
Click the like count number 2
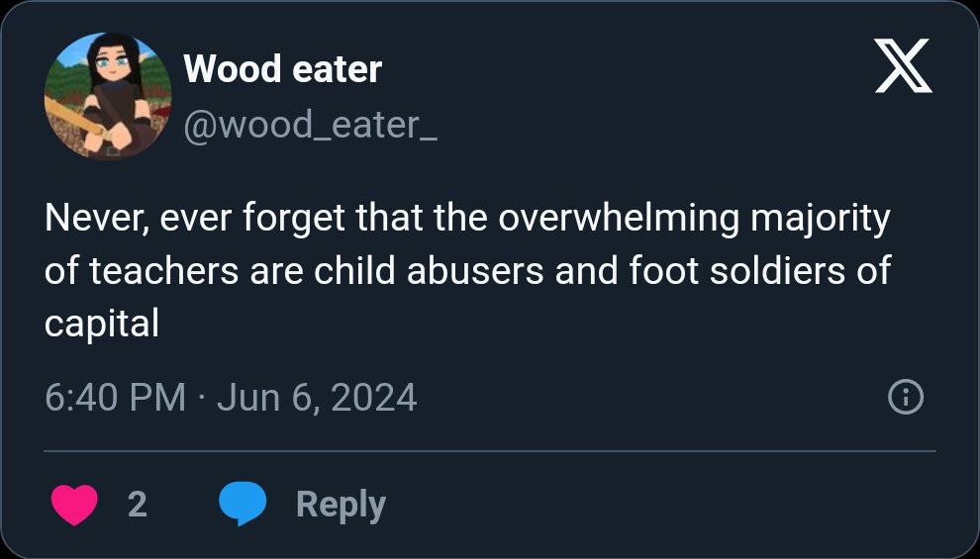pyautogui.click(x=138, y=505)
